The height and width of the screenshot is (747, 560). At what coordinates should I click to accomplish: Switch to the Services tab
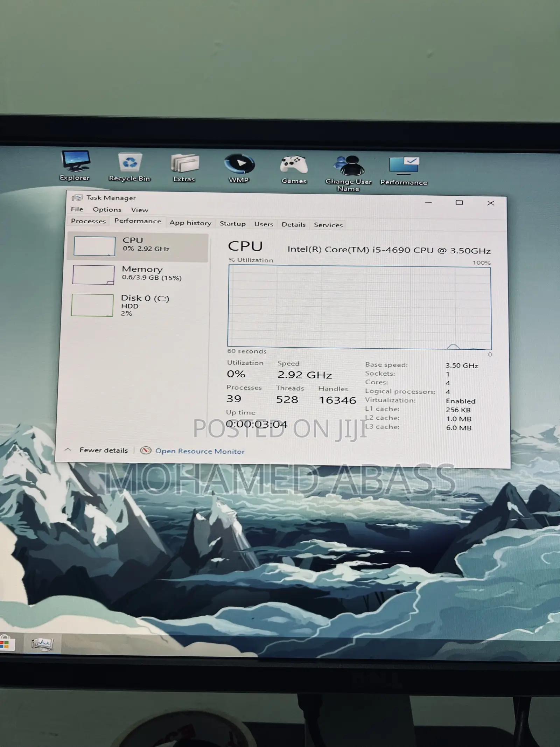(328, 225)
